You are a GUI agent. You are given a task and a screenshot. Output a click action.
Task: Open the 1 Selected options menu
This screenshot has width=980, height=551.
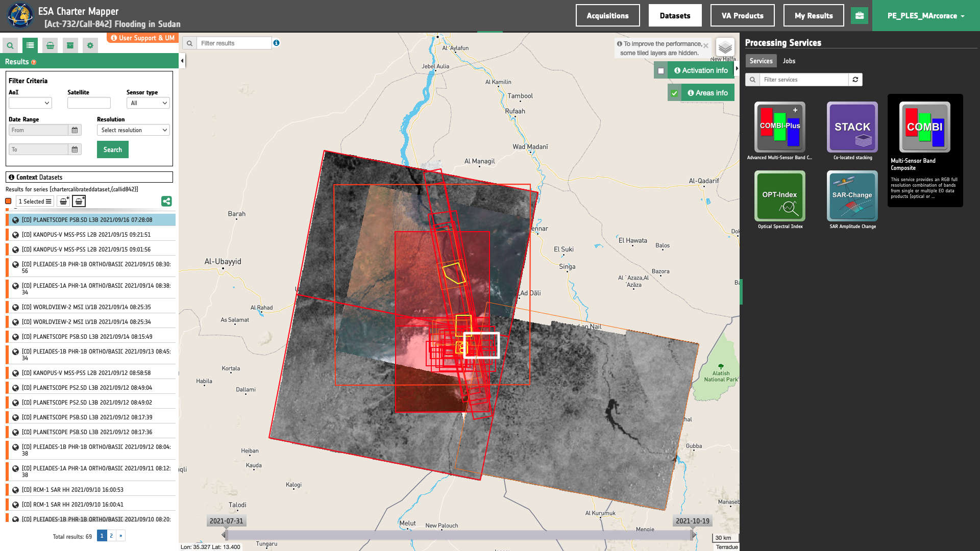coord(35,202)
